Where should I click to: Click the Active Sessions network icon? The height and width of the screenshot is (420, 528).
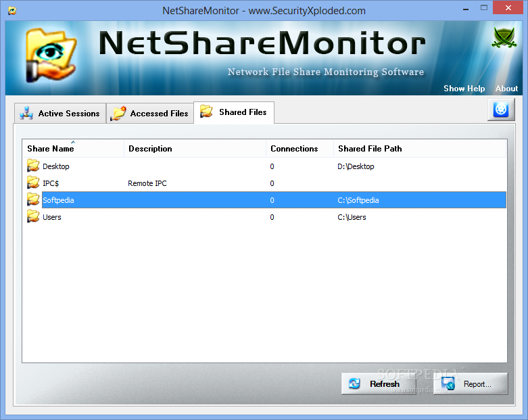point(26,114)
